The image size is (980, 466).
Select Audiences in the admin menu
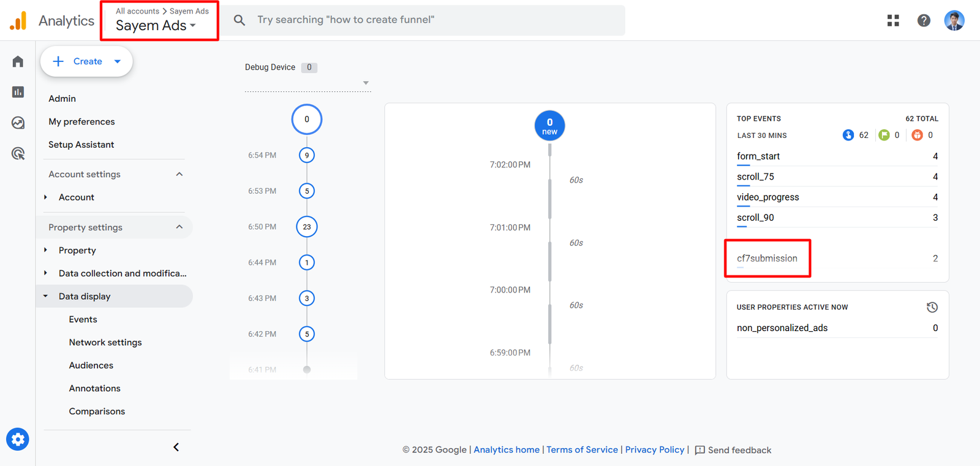click(91, 365)
